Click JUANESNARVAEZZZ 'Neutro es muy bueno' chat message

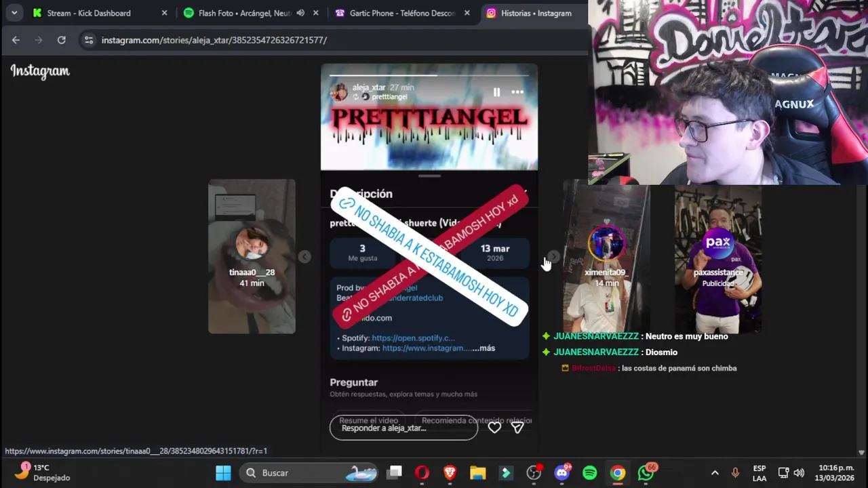[x=635, y=336]
